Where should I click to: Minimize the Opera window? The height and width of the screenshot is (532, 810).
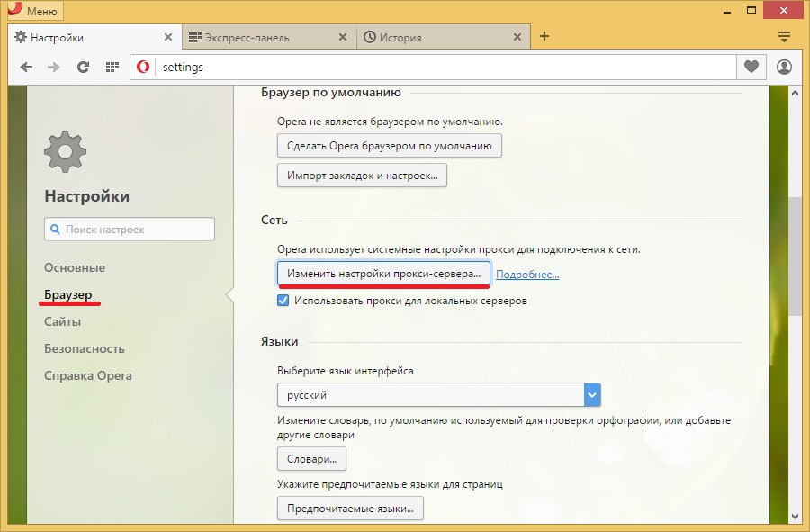click(x=727, y=11)
